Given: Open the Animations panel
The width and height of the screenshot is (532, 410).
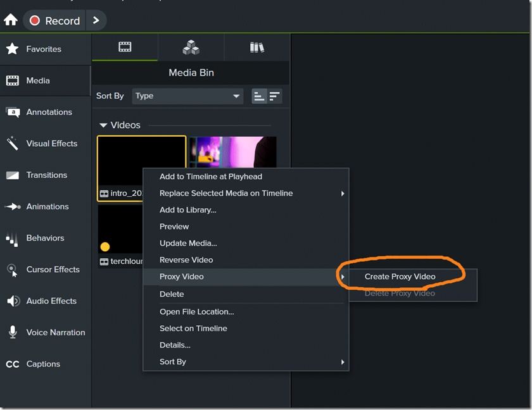Looking at the screenshot, I should (46, 207).
